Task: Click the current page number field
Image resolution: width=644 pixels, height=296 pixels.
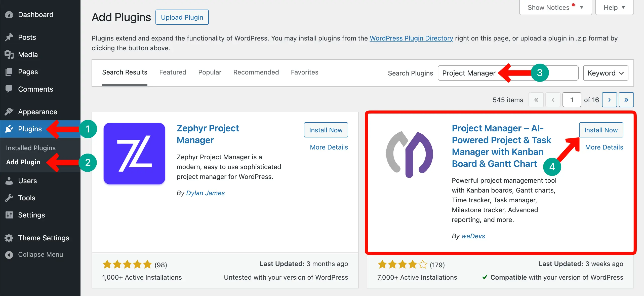Action: pyautogui.click(x=572, y=99)
